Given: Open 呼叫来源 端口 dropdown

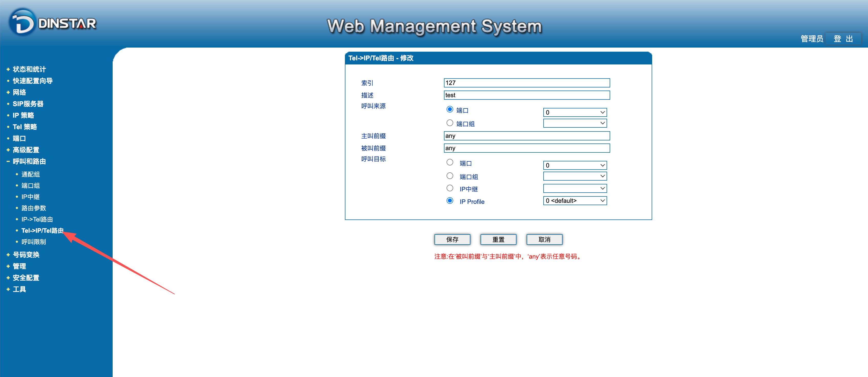Looking at the screenshot, I should point(575,113).
